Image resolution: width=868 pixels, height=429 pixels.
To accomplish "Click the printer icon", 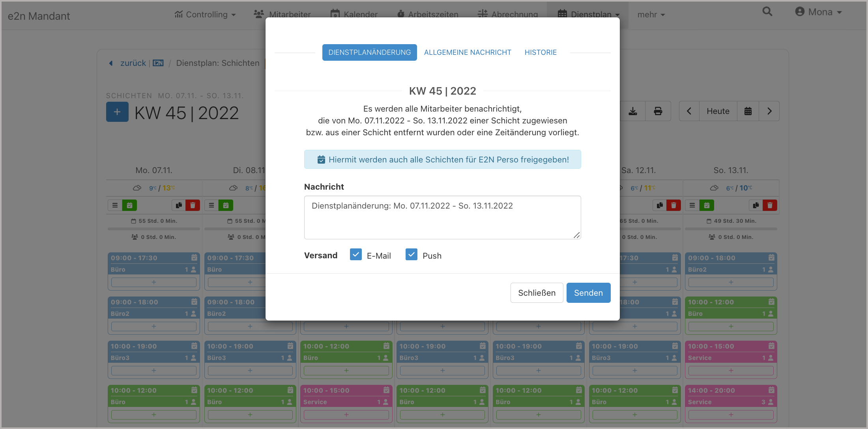I will 658,111.
